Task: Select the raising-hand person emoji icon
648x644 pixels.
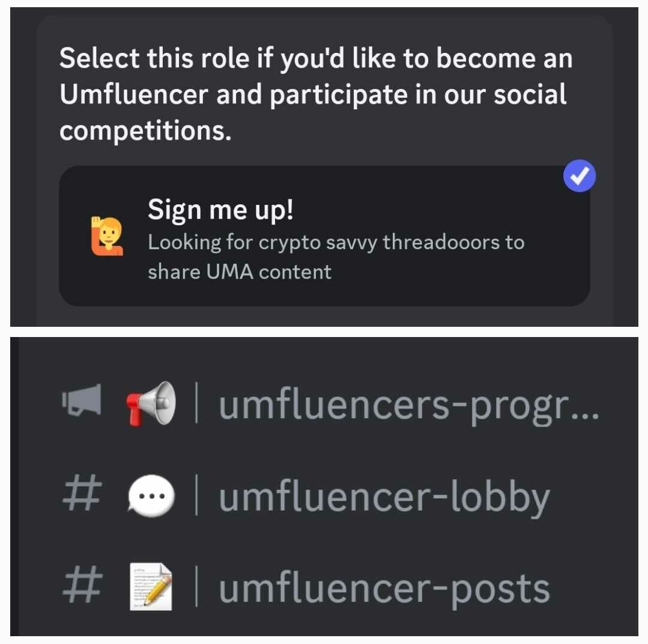Action: (x=107, y=236)
